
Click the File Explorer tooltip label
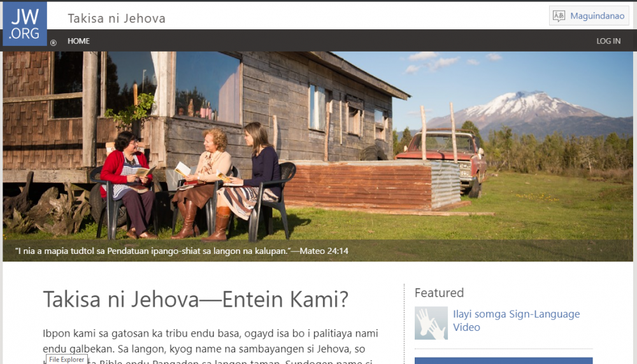pyautogui.click(x=67, y=360)
